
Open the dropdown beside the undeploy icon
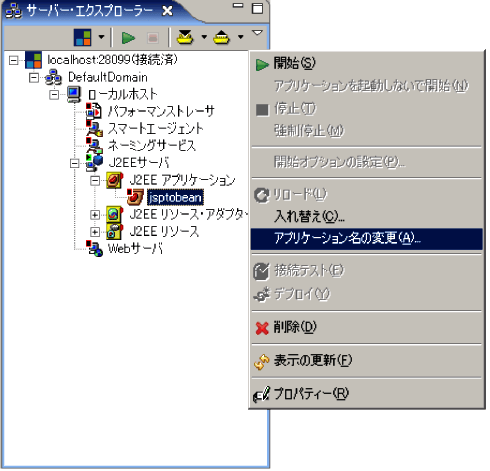click(x=241, y=37)
